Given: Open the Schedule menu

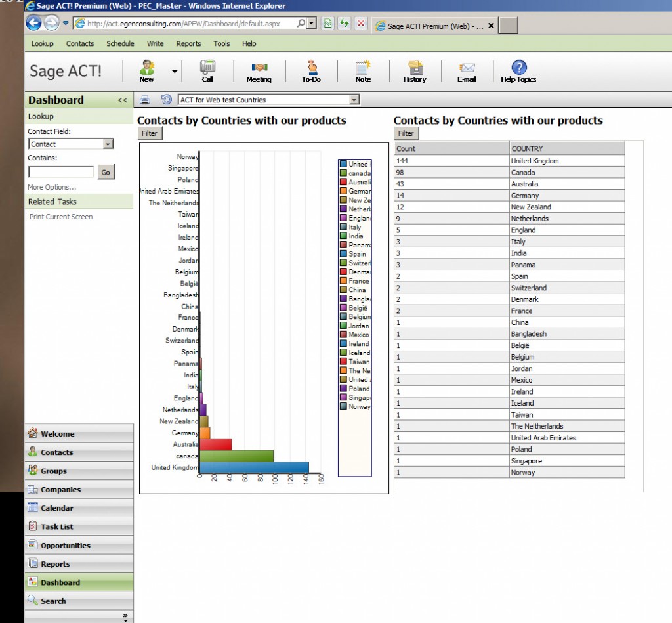Looking at the screenshot, I should coord(120,43).
